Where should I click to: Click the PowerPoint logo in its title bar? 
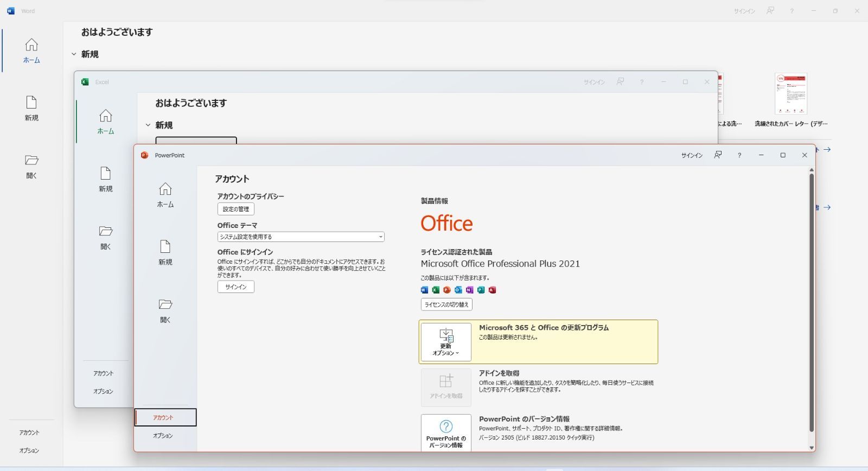(144, 155)
